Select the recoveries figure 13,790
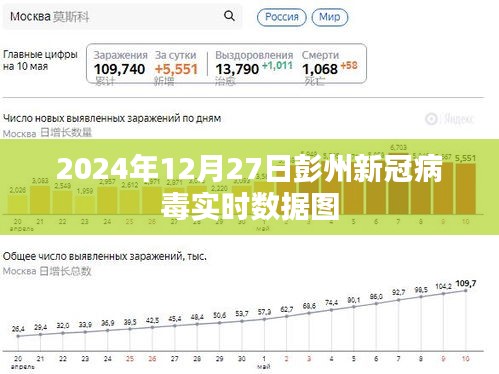This screenshot has width=499, height=374. (x=237, y=69)
